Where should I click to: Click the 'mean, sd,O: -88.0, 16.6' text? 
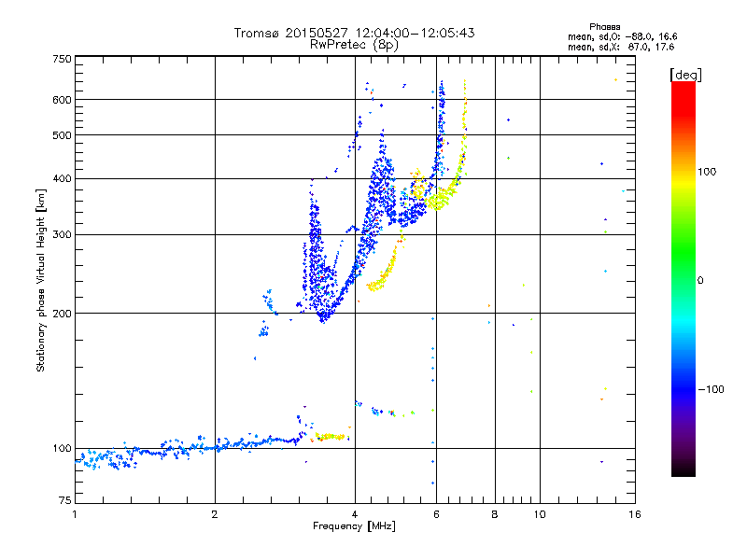622,36
